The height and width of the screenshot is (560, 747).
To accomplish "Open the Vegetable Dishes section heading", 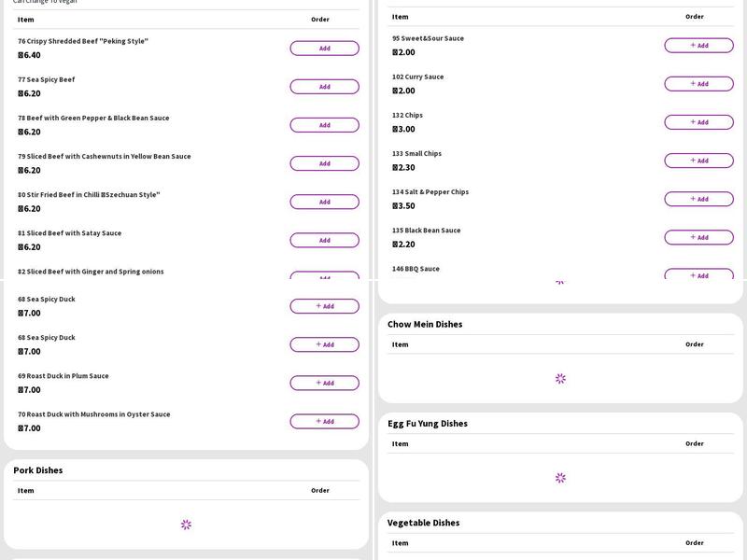I will 424,523.
